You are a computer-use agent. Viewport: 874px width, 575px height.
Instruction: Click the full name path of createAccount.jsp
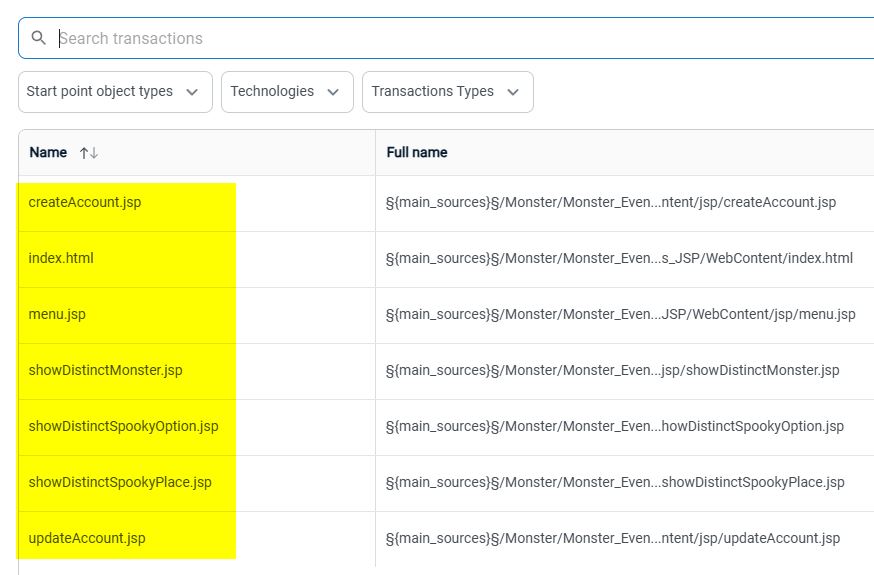(x=610, y=202)
